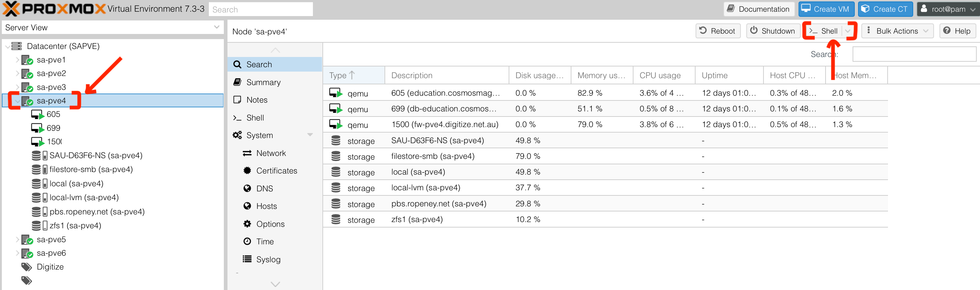Expand the sa-pve1 node

(x=17, y=60)
